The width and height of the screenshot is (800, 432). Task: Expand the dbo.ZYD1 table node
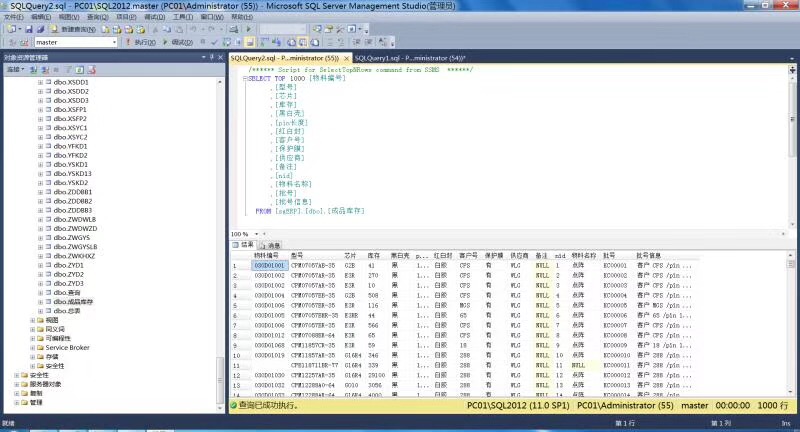coord(40,264)
